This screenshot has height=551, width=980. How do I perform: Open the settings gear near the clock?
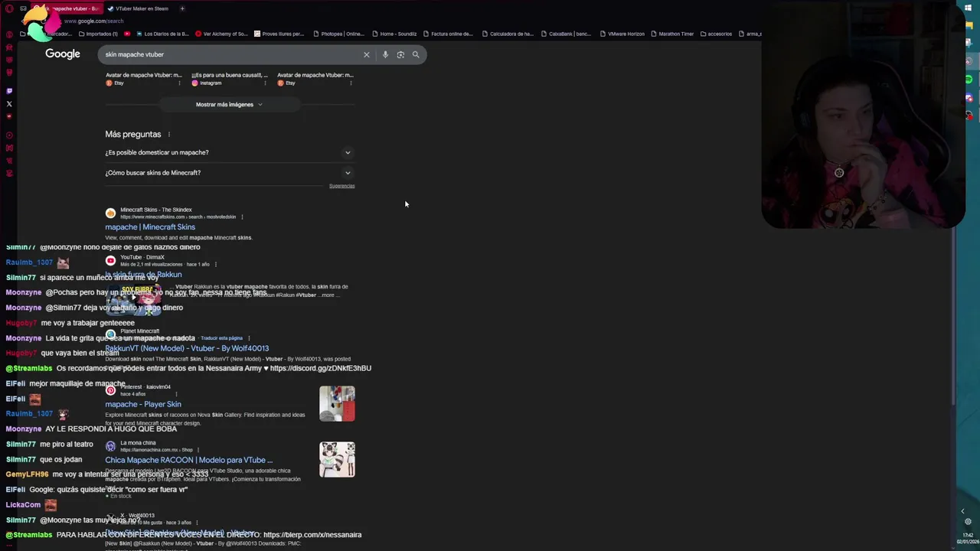[968, 522]
